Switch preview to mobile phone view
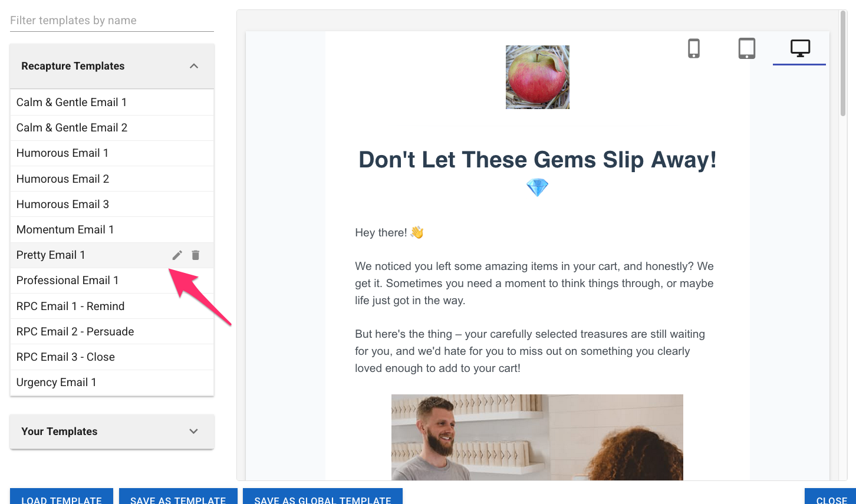This screenshot has height=504, width=856. pyautogui.click(x=694, y=48)
